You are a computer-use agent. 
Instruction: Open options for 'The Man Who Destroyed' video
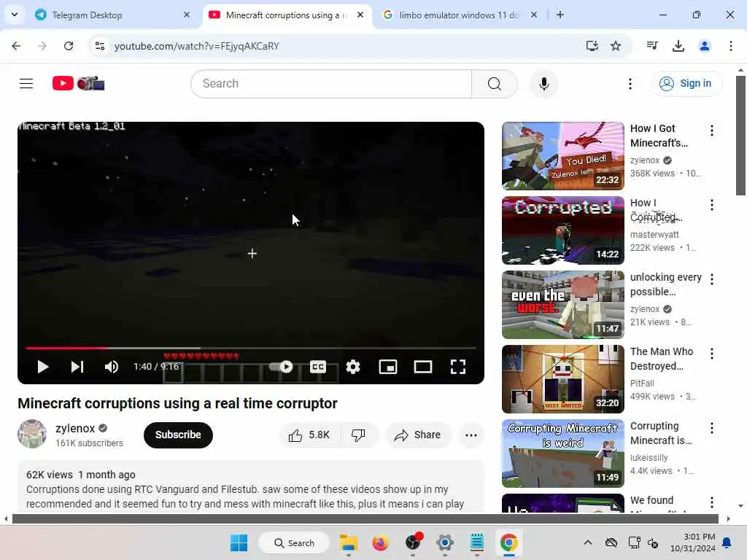pos(712,354)
